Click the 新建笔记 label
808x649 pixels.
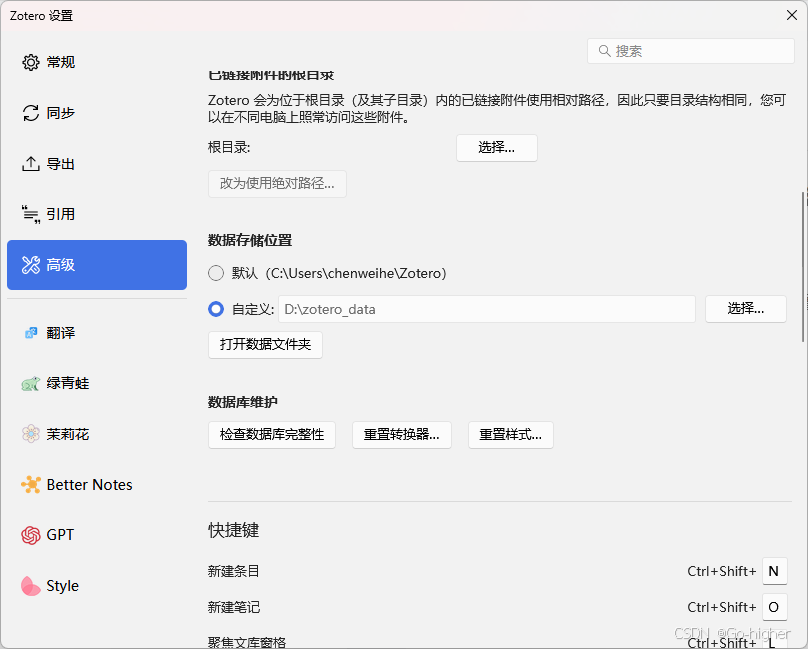[x=234, y=607]
